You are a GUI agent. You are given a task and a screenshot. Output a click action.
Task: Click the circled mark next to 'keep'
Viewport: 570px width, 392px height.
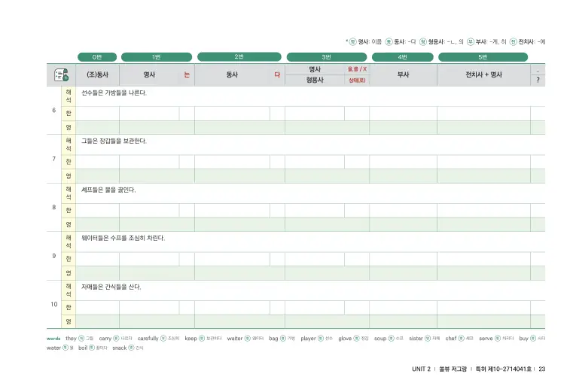tap(202, 339)
